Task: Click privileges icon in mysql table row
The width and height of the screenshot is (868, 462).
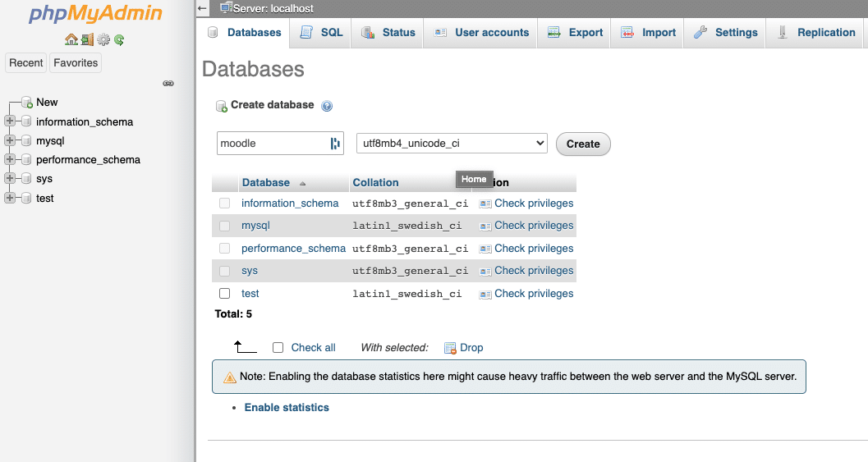Action: coord(485,226)
